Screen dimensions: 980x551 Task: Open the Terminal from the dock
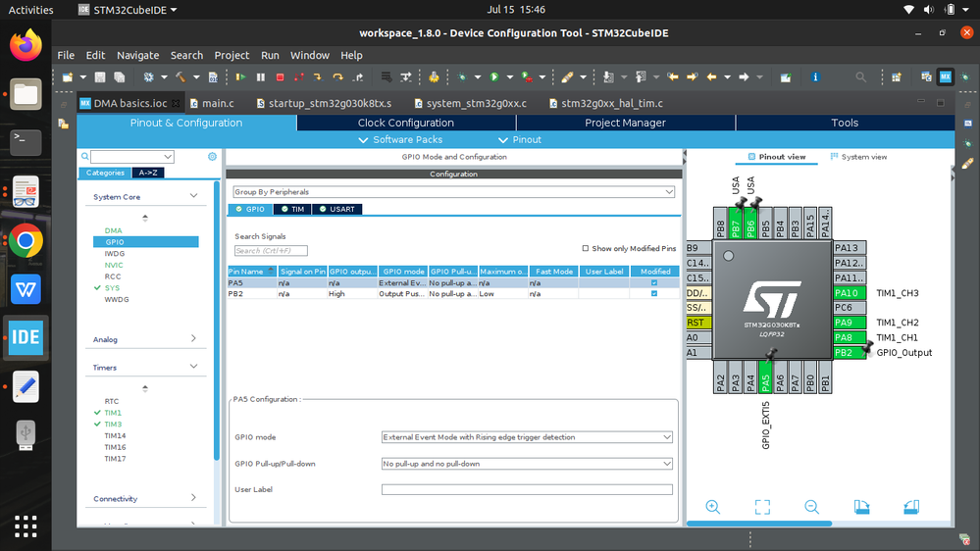[x=26, y=142]
